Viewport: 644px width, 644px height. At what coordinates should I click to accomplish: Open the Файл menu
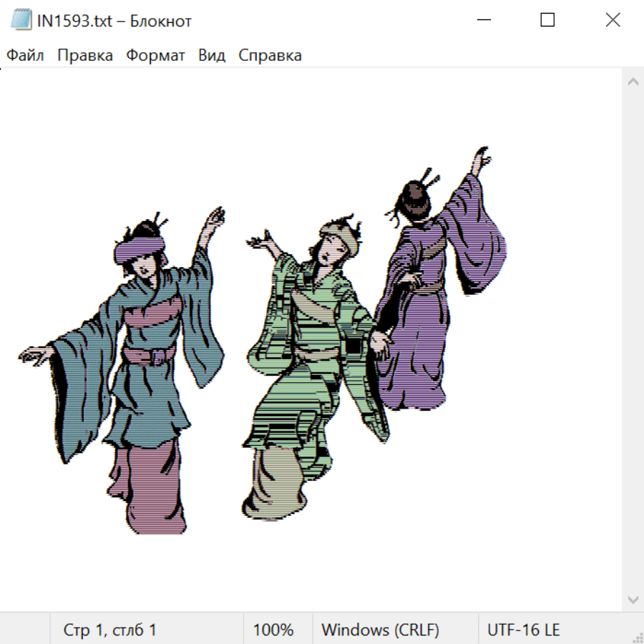(x=25, y=55)
